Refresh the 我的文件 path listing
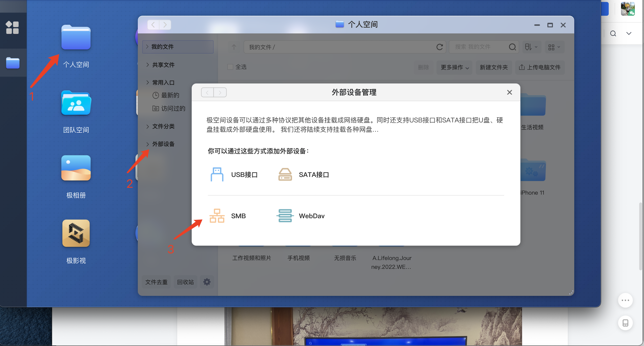644x346 pixels. coord(439,47)
